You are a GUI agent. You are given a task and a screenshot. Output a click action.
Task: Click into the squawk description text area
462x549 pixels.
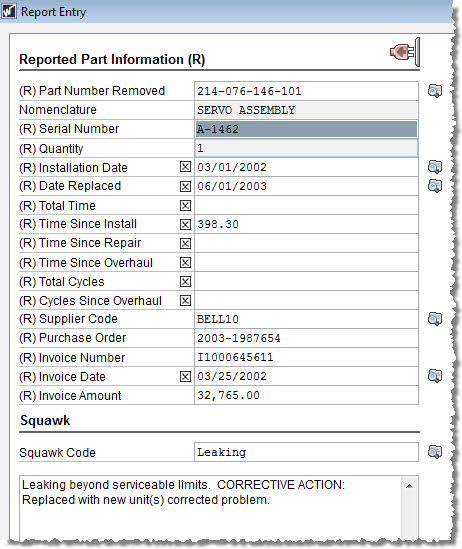point(210,508)
